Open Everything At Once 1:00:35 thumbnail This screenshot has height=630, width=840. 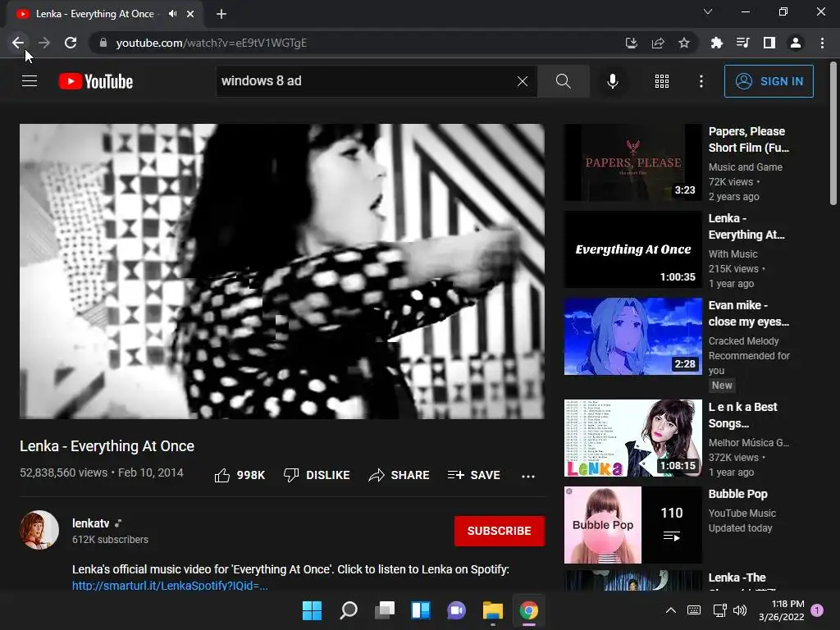pos(632,249)
